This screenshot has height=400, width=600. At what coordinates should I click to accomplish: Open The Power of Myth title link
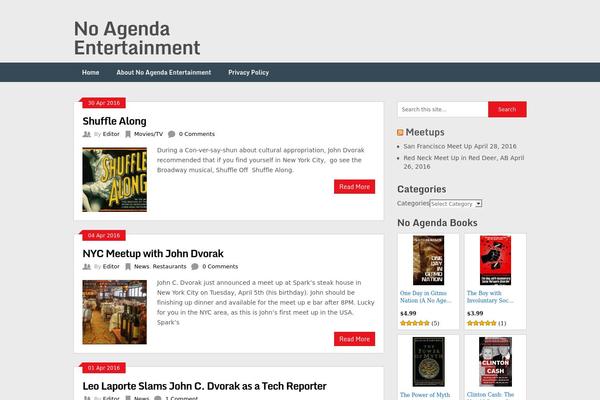coord(425,395)
